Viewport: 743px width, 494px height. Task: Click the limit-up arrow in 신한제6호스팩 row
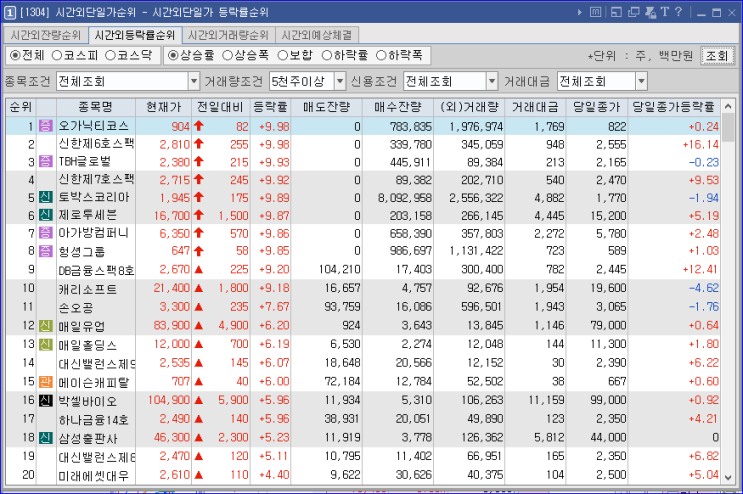[199, 144]
